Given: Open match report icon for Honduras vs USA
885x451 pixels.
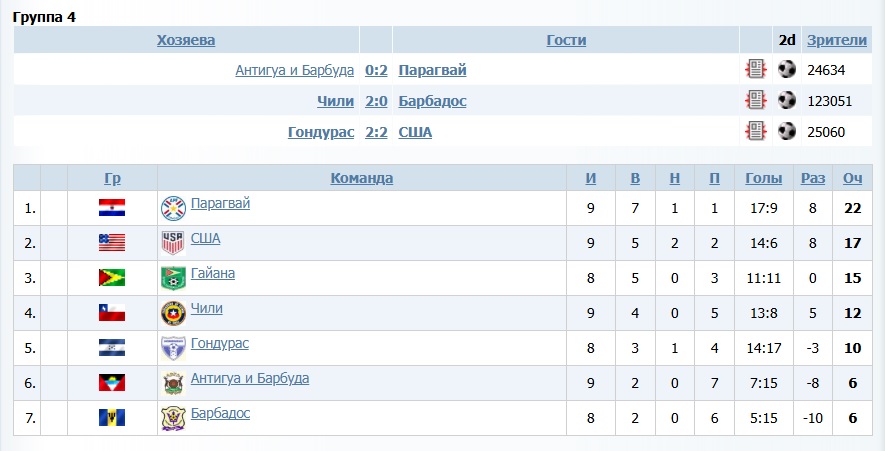Looking at the screenshot, I should click(x=755, y=131).
